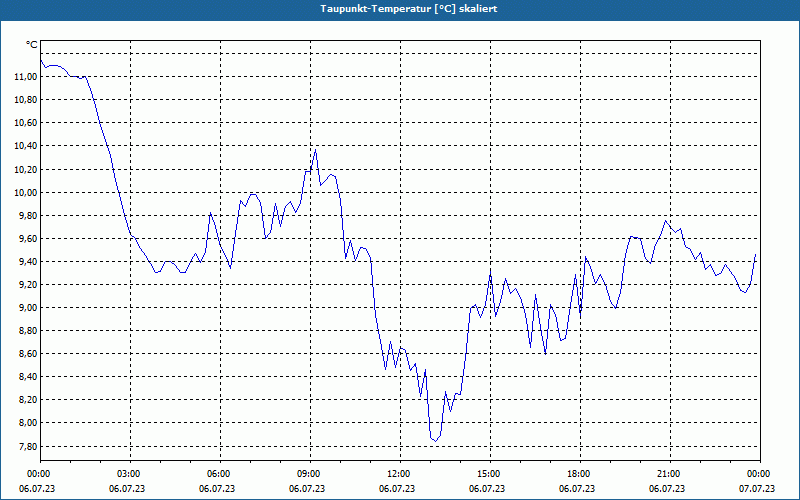Select the y-axis value 10,60

(x=25, y=122)
